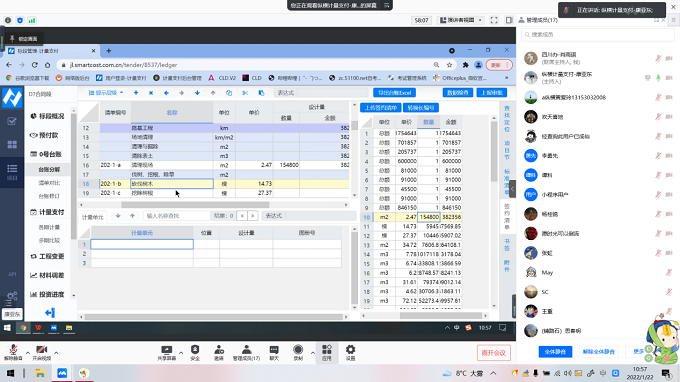The width and height of the screenshot is (680, 382).
Task: Click the sidebar collapse icon below 投资进度
Action: pos(50,313)
